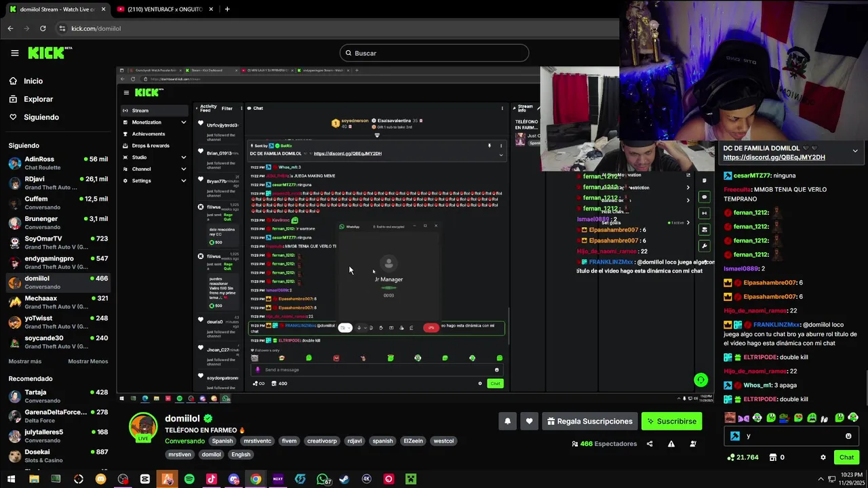Click the domiilol verified badge
Screen dimensions: 868x488
208,419
